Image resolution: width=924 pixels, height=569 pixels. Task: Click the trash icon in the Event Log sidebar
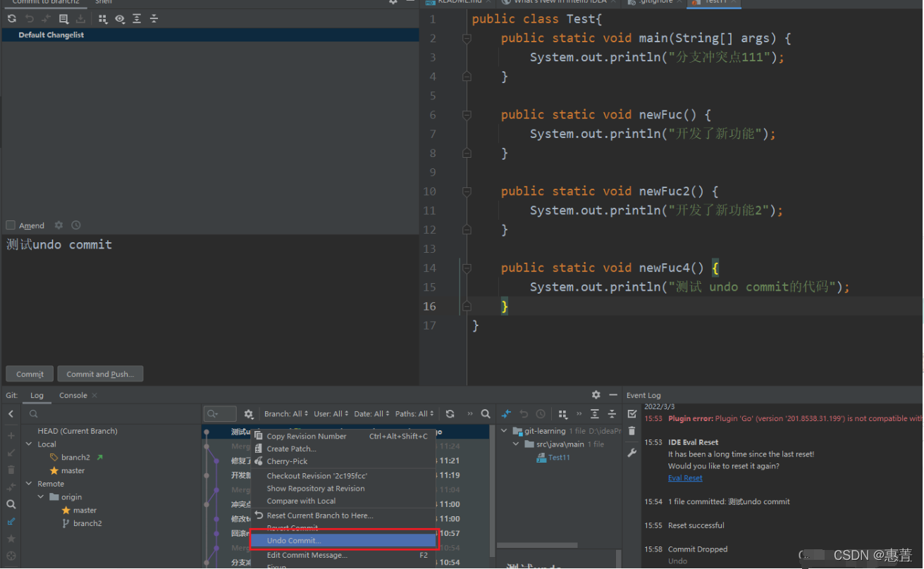632,431
